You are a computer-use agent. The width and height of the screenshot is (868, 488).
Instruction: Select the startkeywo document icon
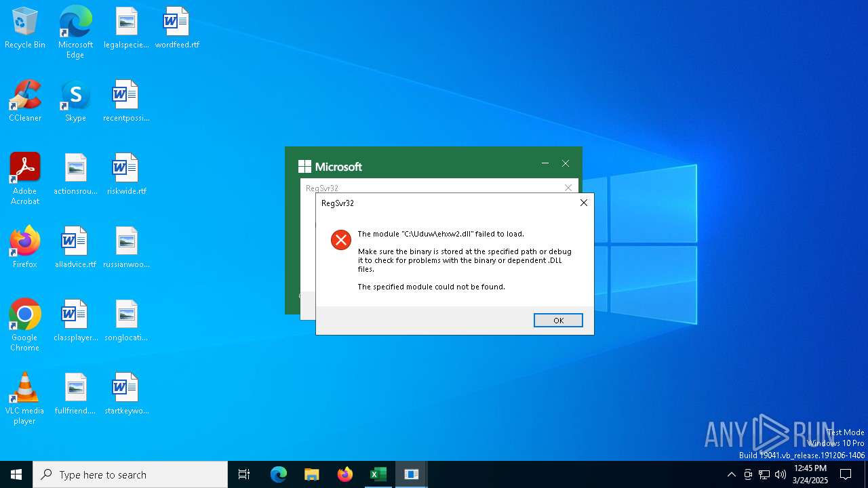[x=126, y=394]
